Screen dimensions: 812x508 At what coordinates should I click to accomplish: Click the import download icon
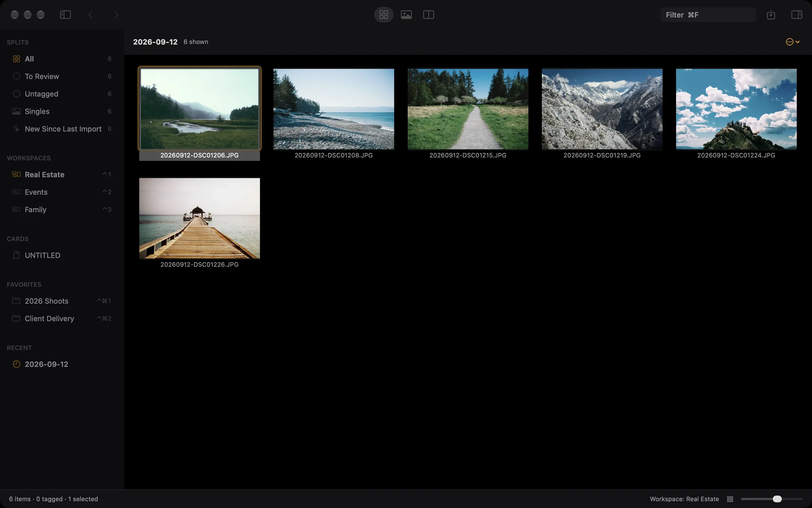coord(771,15)
